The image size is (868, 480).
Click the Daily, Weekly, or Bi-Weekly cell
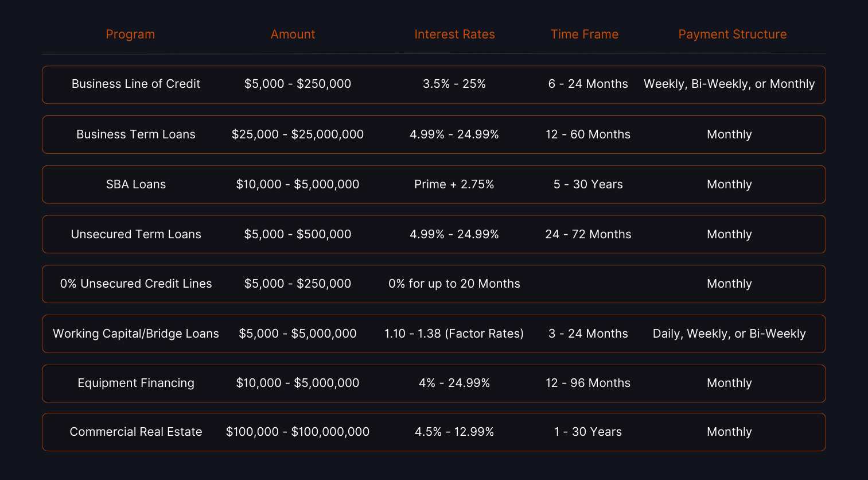click(729, 334)
